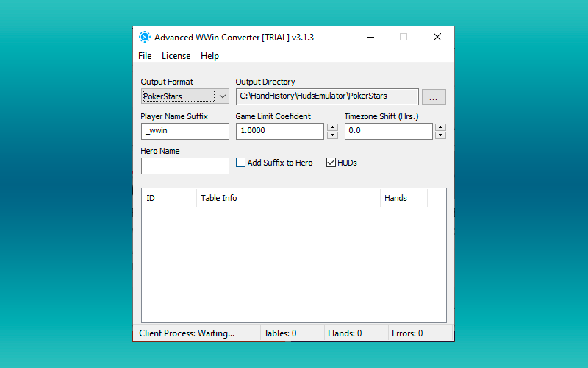Enable Add Suffix to Hero checkbox

[x=241, y=163]
